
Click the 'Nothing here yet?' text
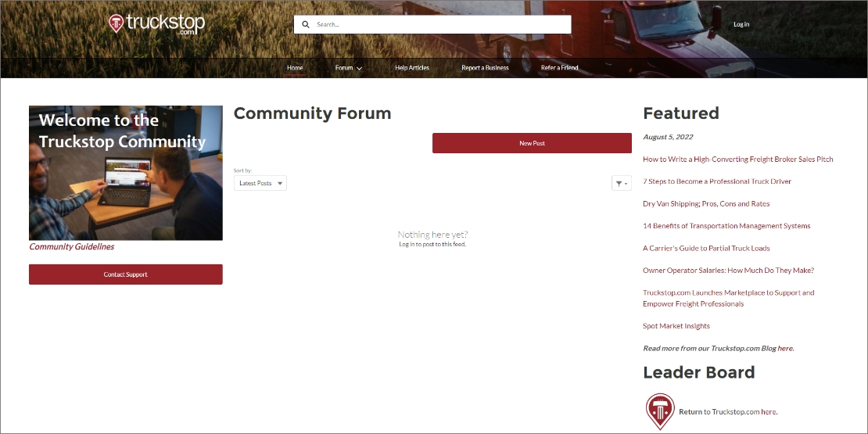click(x=432, y=234)
